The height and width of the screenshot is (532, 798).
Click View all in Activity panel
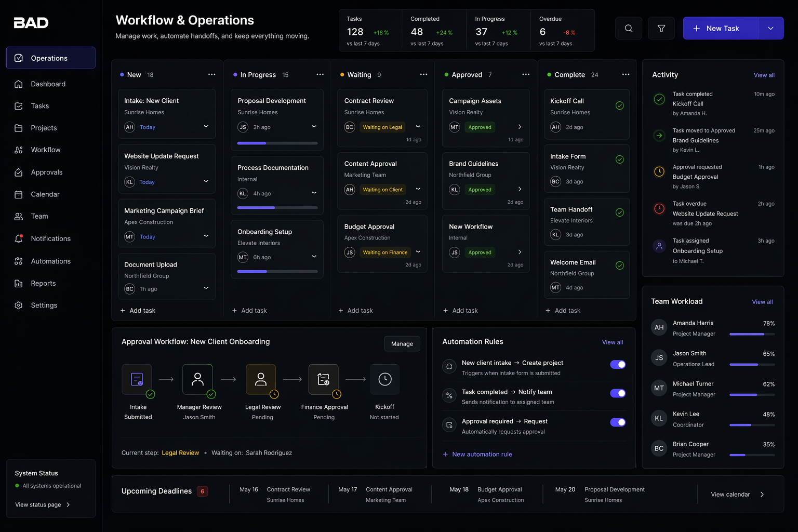tap(764, 75)
